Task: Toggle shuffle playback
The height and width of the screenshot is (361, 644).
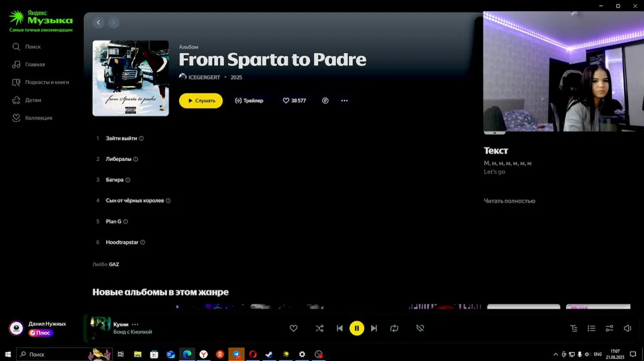Action: click(x=320, y=328)
